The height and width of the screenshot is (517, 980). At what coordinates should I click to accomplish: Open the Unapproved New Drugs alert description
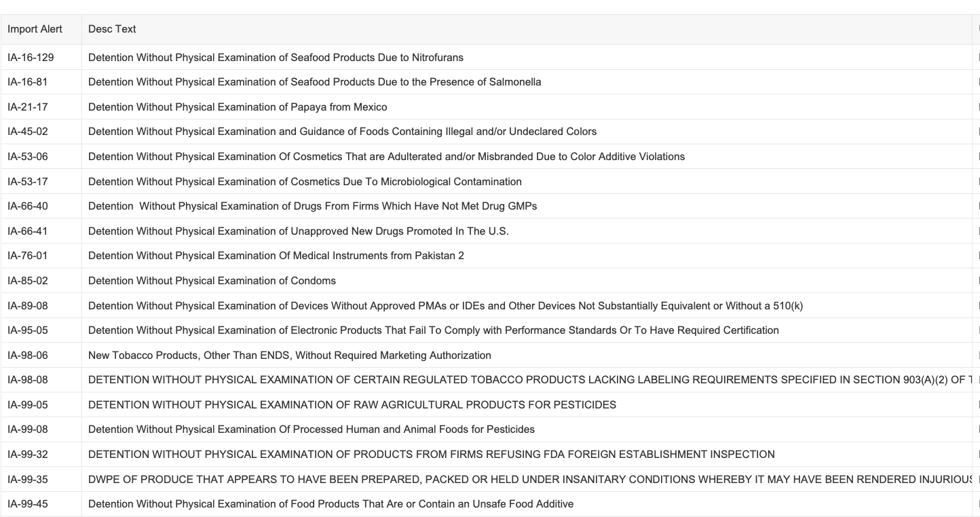[x=299, y=231]
